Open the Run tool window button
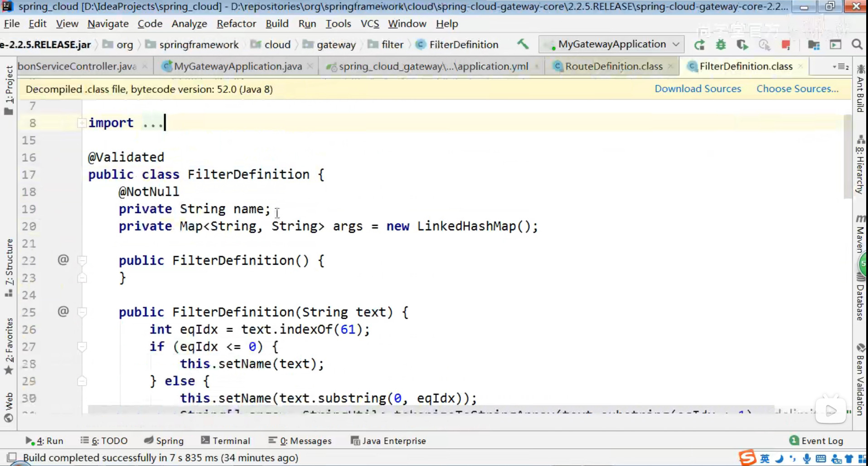Image resolution: width=868 pixels, height=466 pixels. click(x=44, y=441)
